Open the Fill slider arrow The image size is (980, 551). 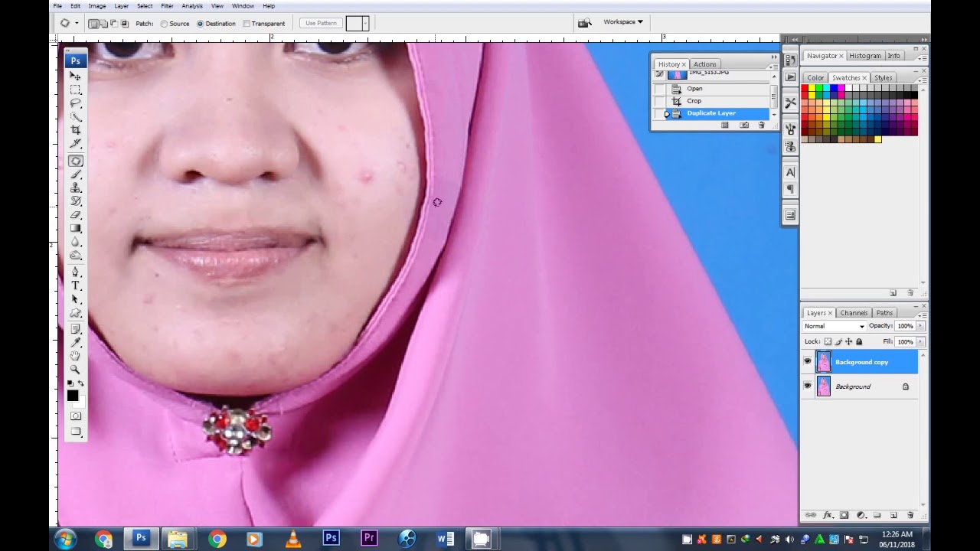(x=920, y=342)
